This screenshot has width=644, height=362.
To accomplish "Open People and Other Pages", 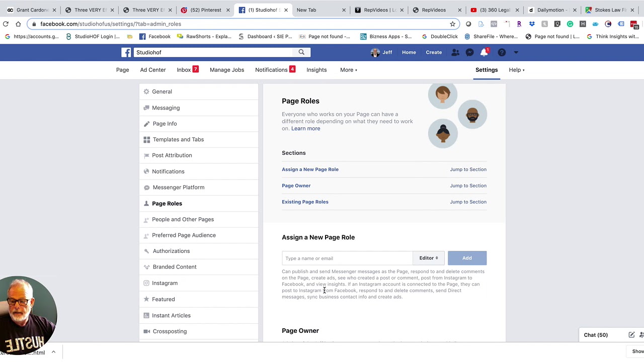I will click(198, 219).
